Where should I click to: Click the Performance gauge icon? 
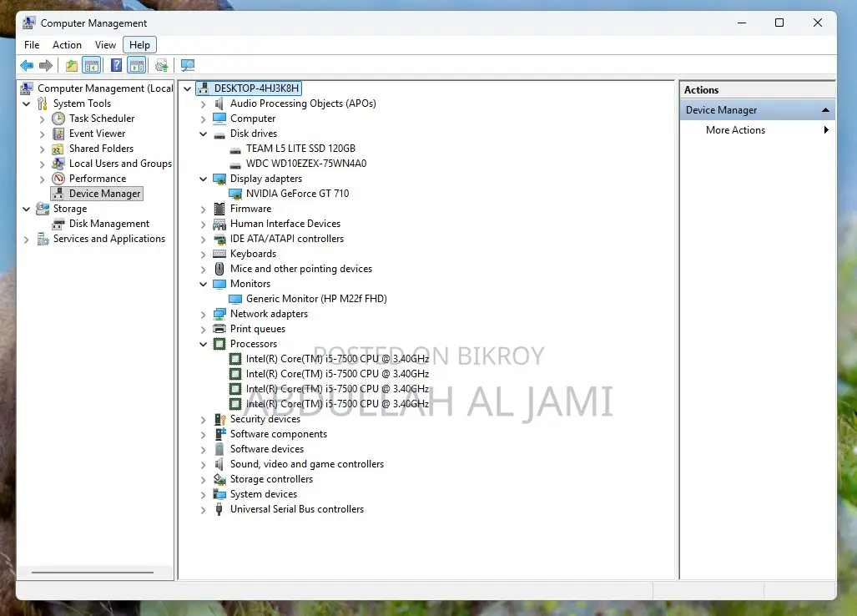[58, 179]
